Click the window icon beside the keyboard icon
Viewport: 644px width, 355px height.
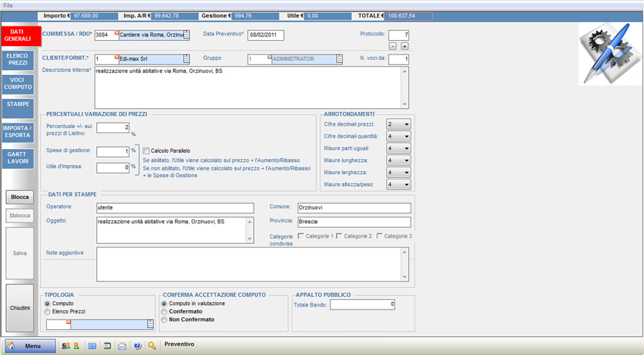(x=108, y=346)
